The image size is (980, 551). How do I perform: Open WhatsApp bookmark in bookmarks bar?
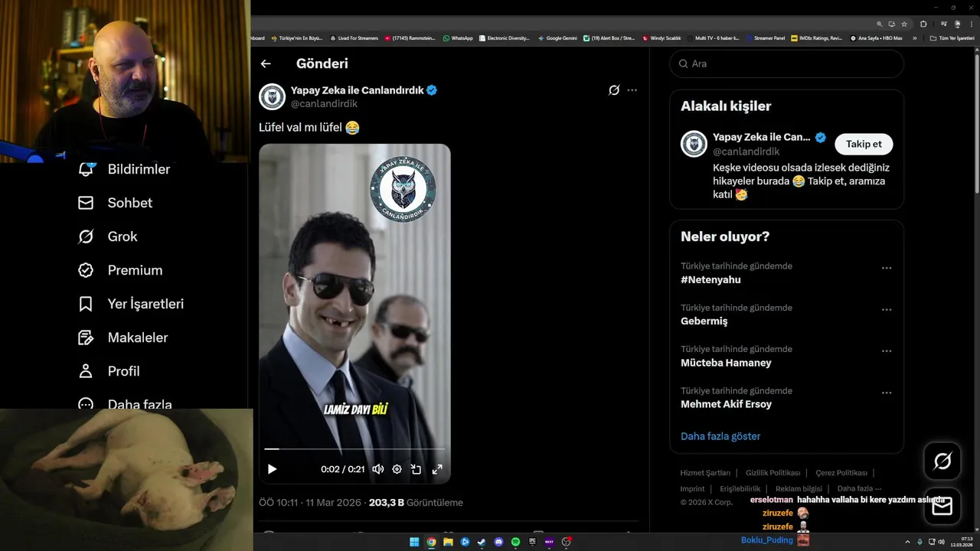tap(458, 37)
